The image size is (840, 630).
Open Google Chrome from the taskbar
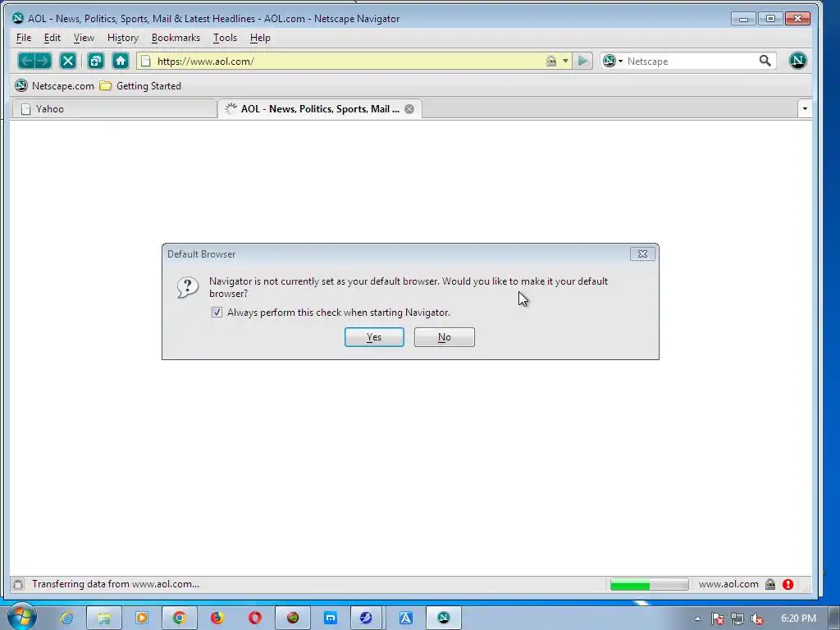[180, 618]
